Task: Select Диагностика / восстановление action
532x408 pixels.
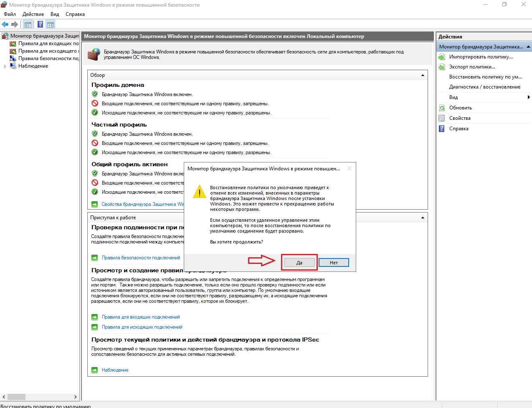Action: [x=485, y=87]
